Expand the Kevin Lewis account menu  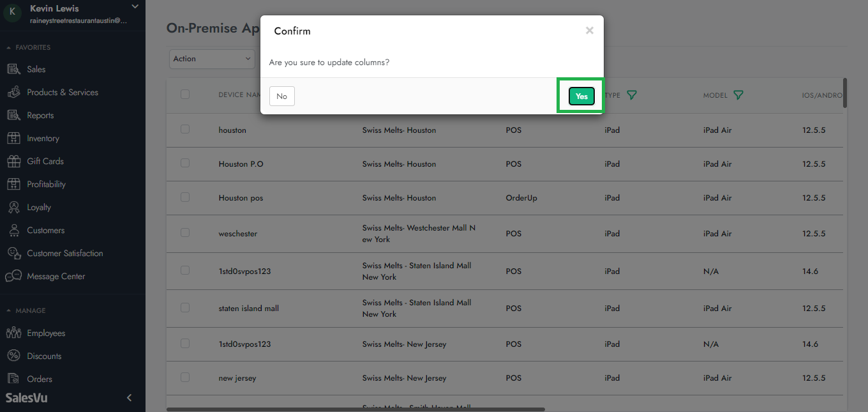(135, 7)
